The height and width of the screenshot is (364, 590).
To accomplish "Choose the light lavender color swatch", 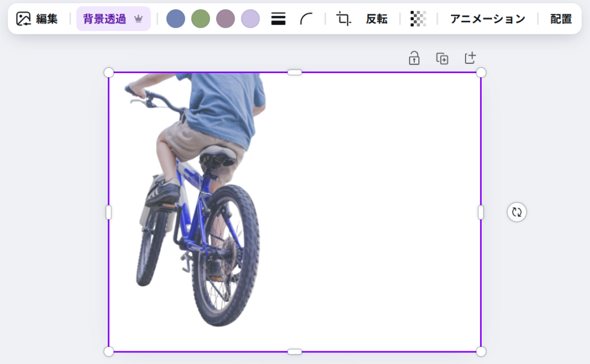I will pos(250,19).
